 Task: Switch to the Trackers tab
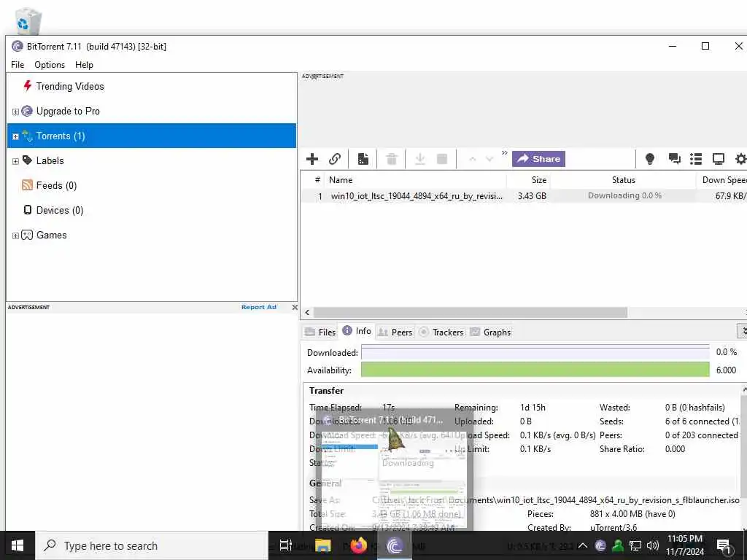(441, 332)
